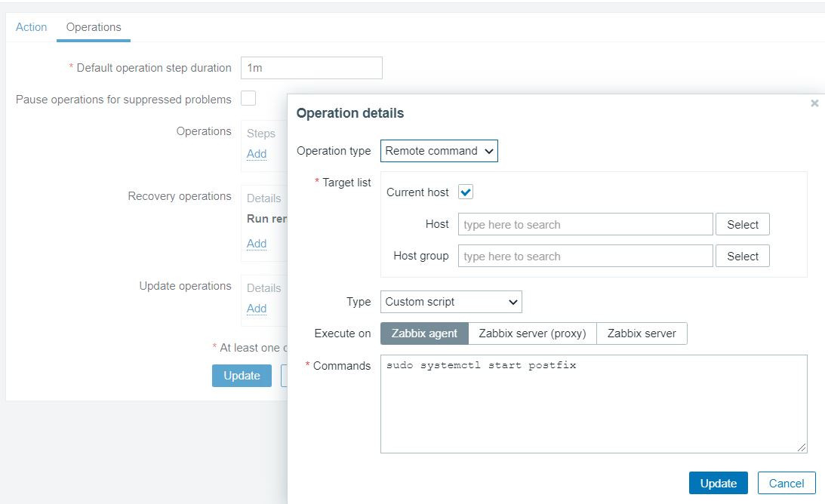Expand the Custom script Type dropdown
This screenshot has height=504, width=825.
(451, 302)
